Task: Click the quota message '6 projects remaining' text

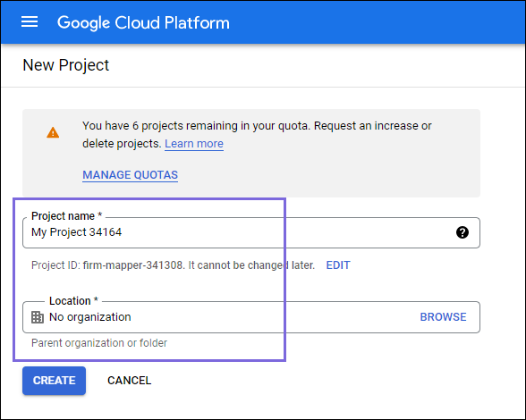Action: pos(185,126)
